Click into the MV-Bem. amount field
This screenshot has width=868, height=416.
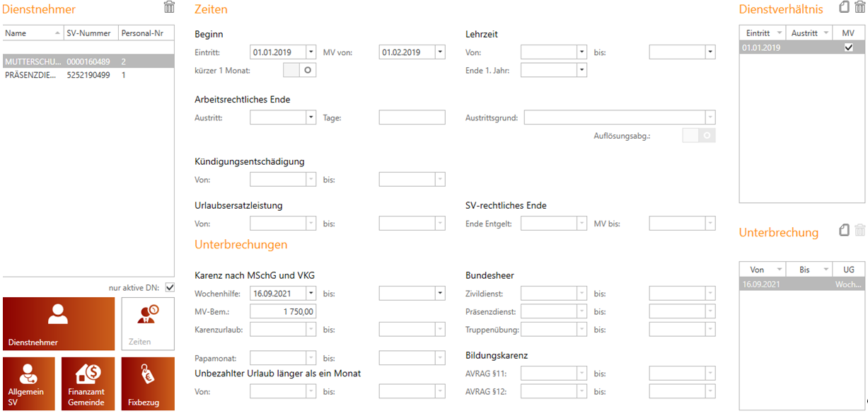point(283,311)
